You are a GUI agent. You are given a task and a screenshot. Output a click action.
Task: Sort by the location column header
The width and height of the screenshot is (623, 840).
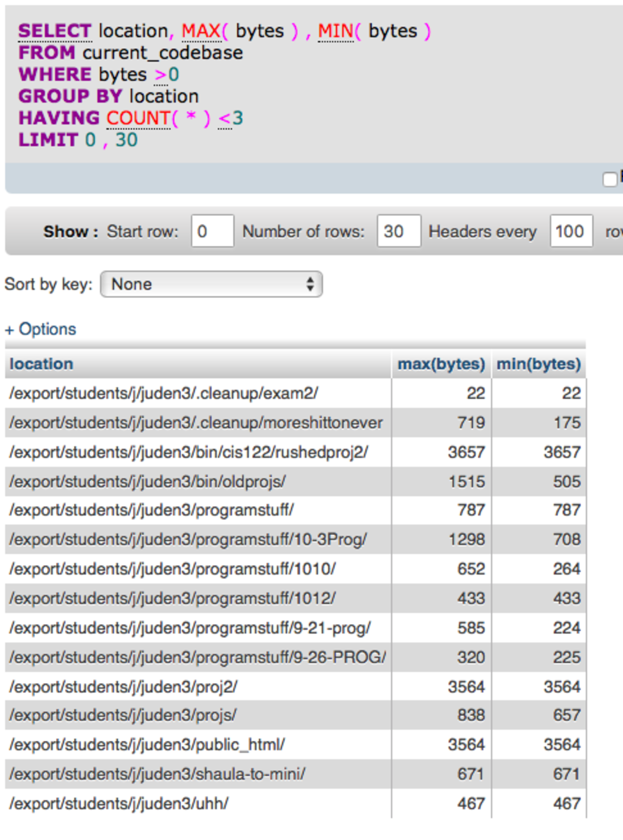(41, 364)
